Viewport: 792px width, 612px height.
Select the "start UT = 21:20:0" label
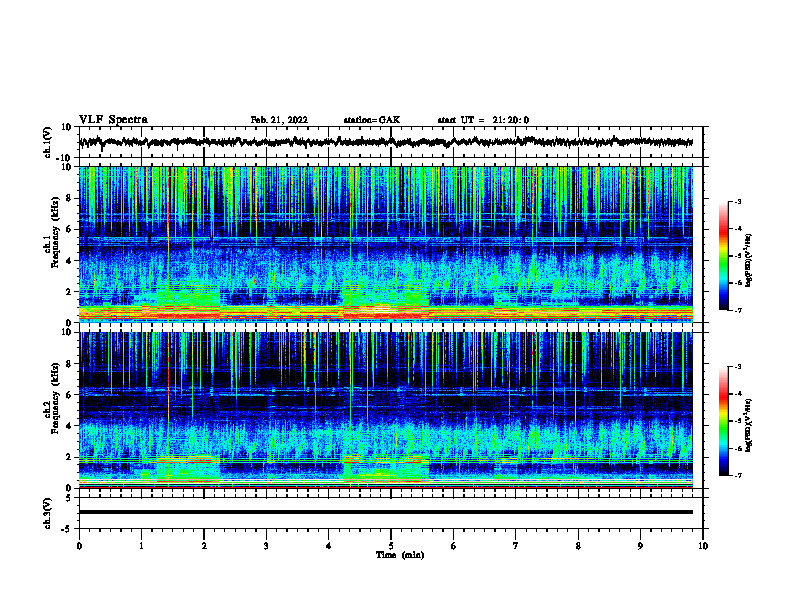[x=483, y=120]
